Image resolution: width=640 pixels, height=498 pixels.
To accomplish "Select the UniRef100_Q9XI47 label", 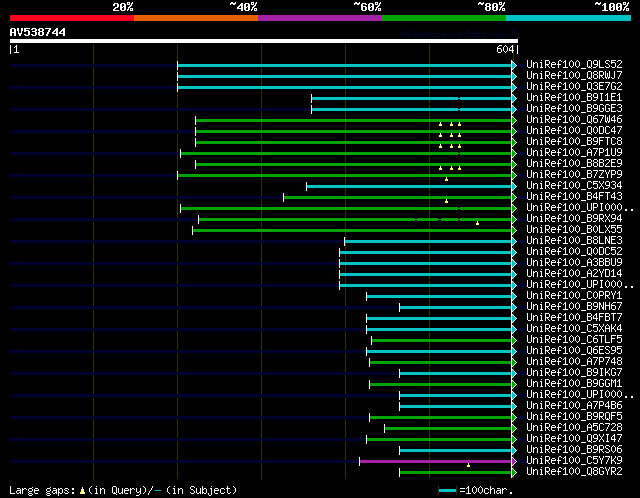I will pyautogui.click(x=574, y=439).
